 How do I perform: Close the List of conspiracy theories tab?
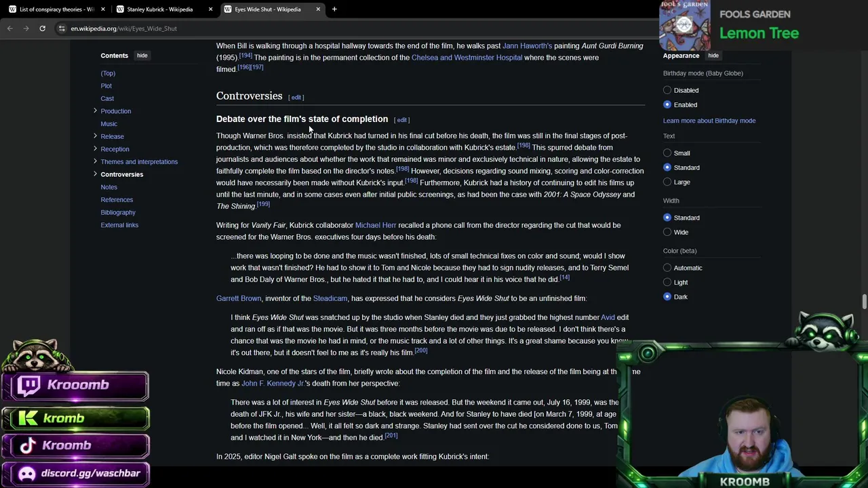coord(103,9)
